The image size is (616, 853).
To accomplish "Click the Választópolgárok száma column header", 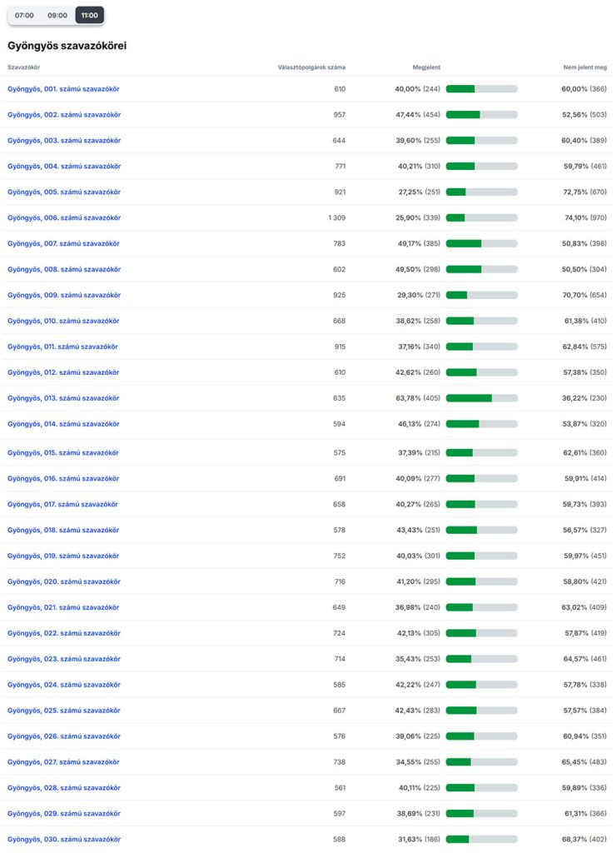I will coord(311,67).
